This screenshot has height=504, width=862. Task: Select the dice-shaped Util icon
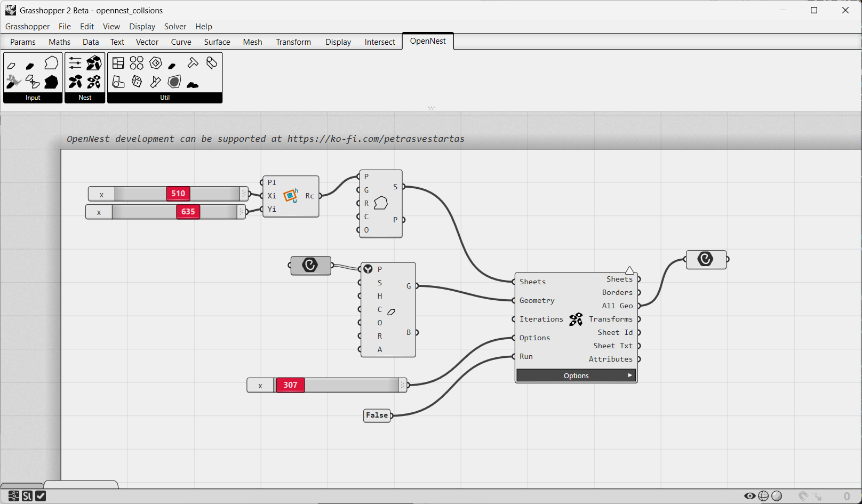pyautogui.click(x=137, y=82)
